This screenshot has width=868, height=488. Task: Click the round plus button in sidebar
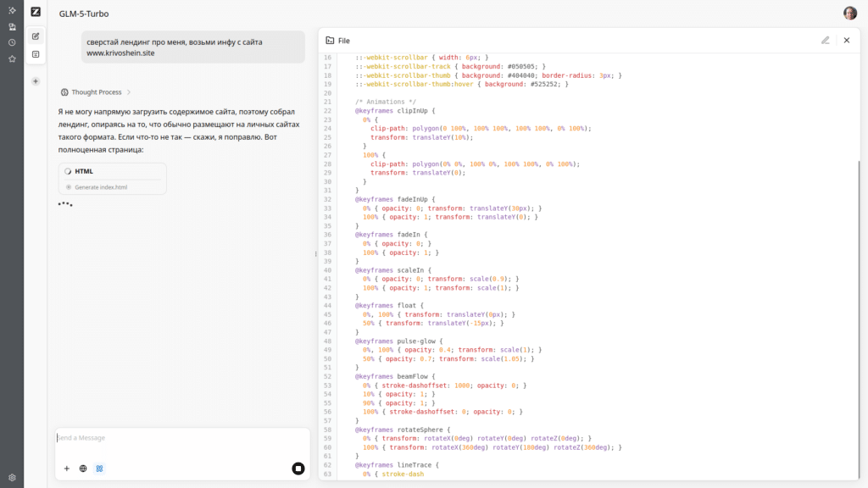[x=36, y=81]
